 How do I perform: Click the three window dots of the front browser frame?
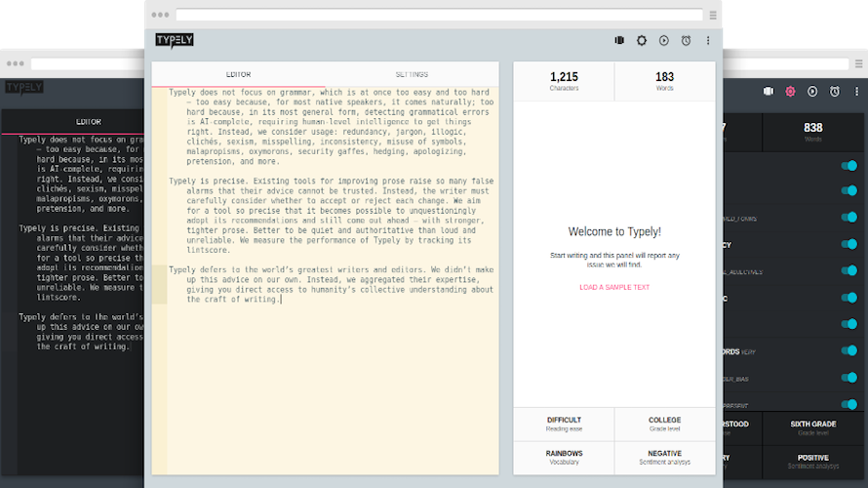coord(160,15)
